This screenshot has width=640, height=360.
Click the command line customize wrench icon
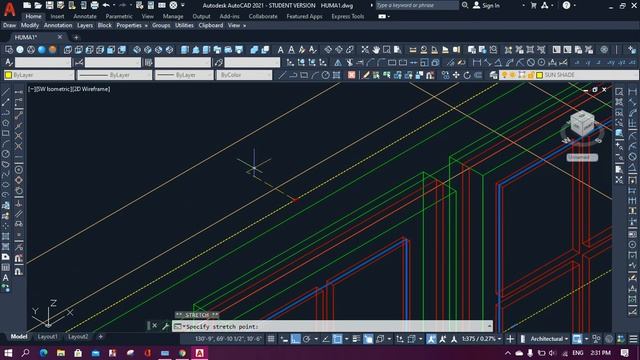(x=165, y=326)
